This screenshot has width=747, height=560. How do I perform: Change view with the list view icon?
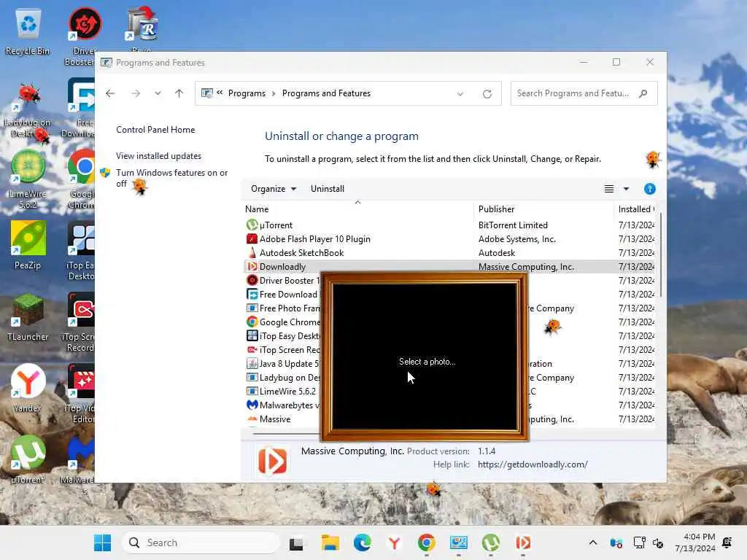click(609, 189)
